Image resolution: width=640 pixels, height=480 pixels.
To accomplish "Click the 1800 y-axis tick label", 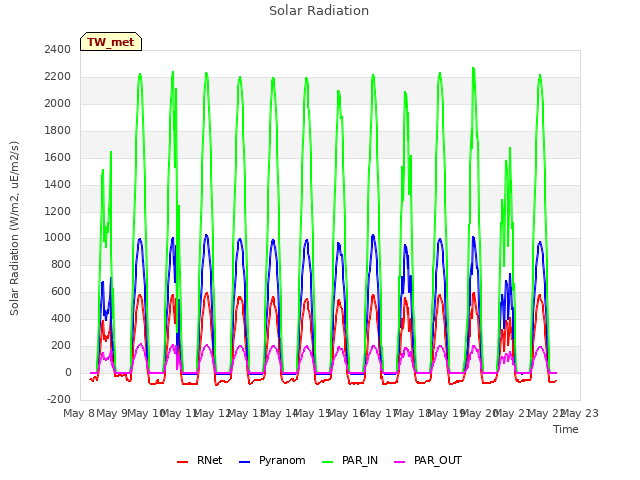I will coord(58,131).
